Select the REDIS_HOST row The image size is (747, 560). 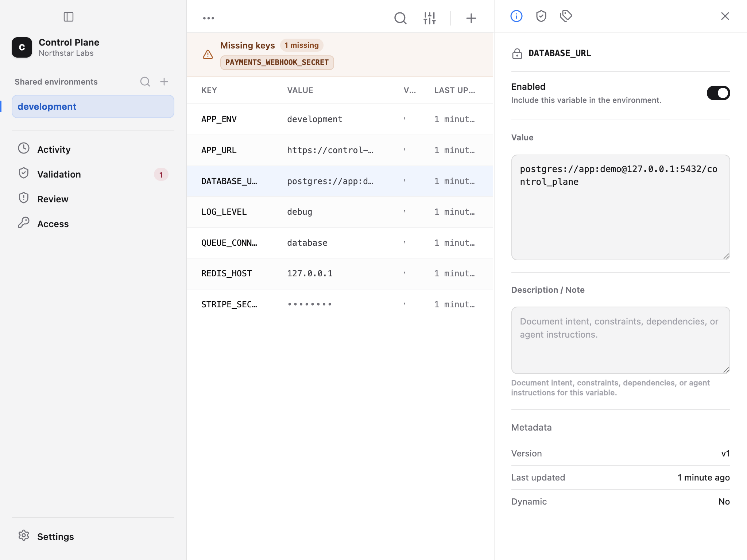pos(340,273)
